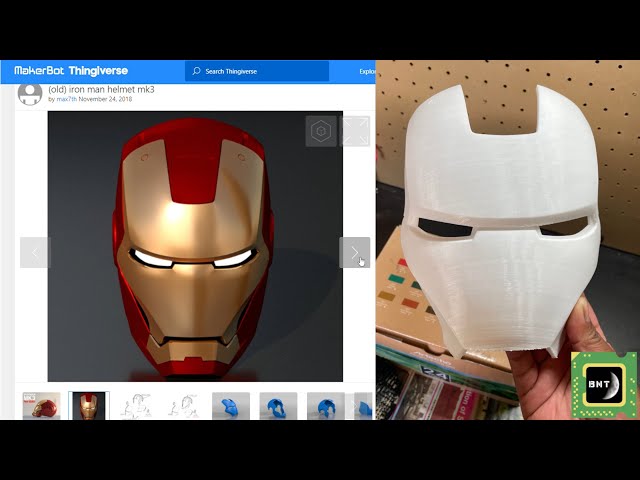The height and width of the screenshot is (480, 640).
Task: Click the magnifier search icon
Action: (x=196, y=71)
